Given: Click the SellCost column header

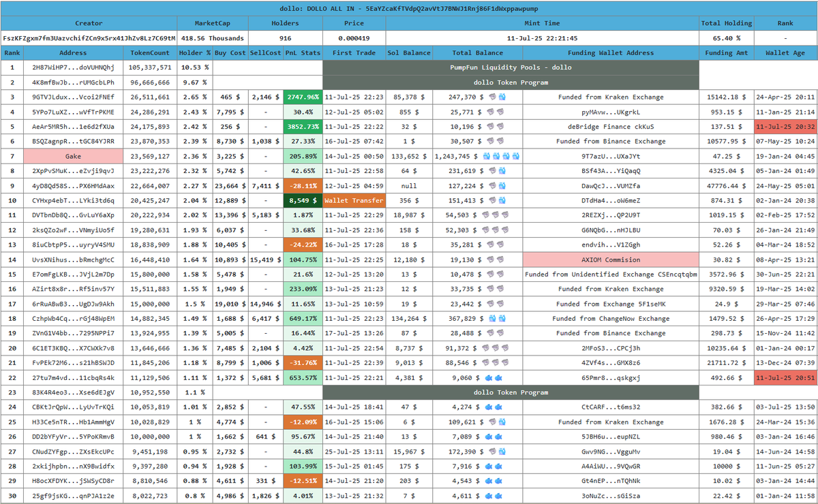Looking at the screenshot, I should point(266,52).
